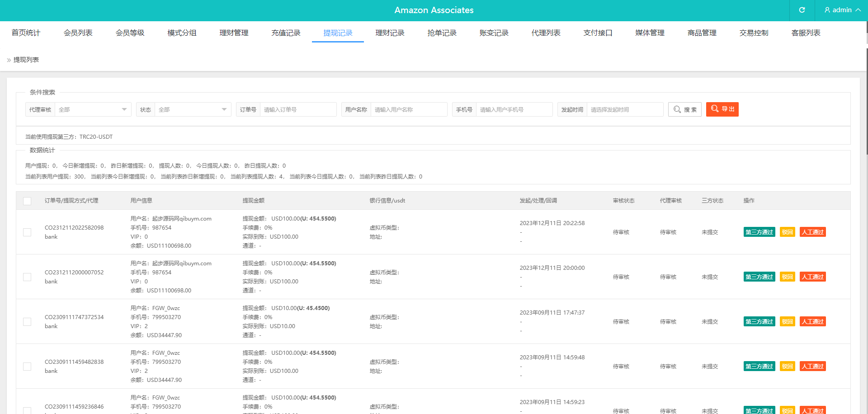Expand the admin menu arrow

(x=858, y=10)
